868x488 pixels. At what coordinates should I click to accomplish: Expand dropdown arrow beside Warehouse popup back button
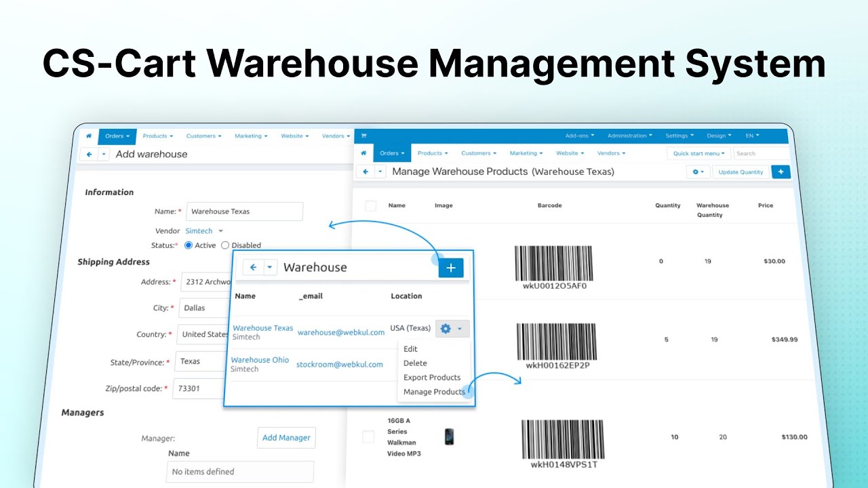coord(270,267)
